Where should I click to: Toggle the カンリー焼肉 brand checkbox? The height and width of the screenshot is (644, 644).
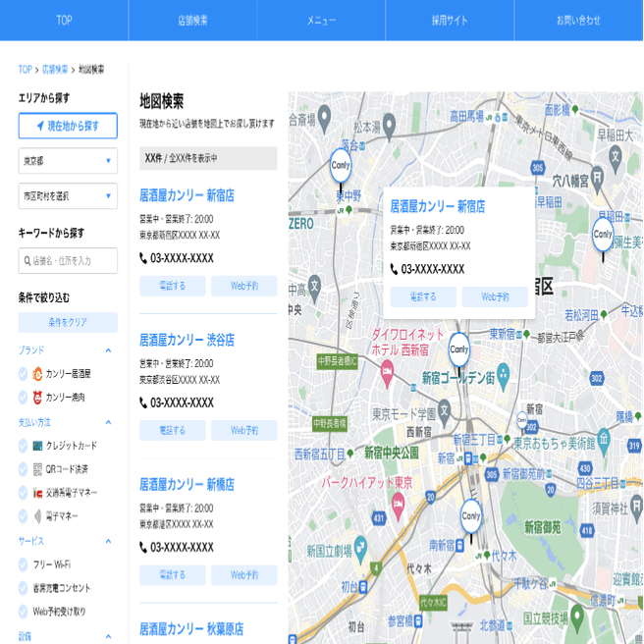23,398
